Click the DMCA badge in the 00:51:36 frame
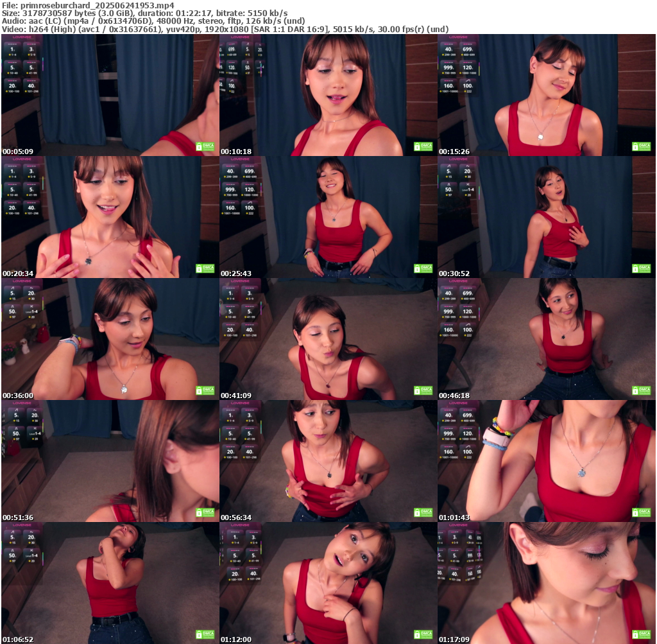This screenshot has height=644, width=657. (205, 512)
